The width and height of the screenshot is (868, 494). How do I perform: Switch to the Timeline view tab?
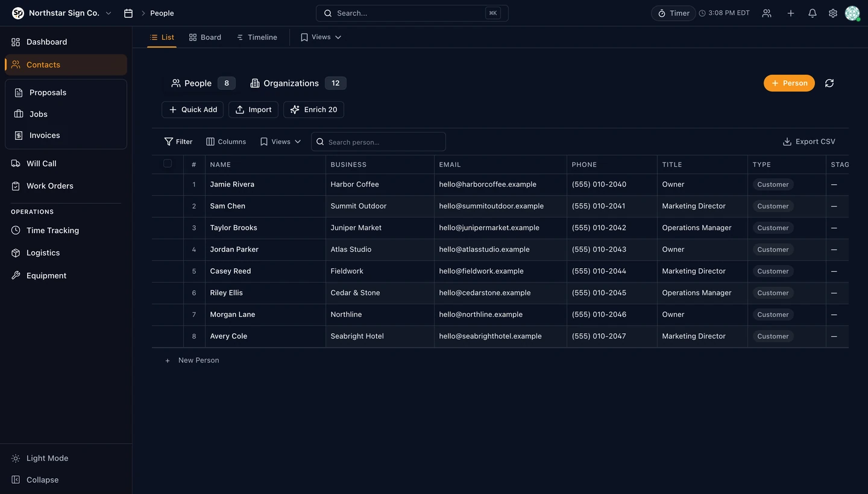(257, 37)
